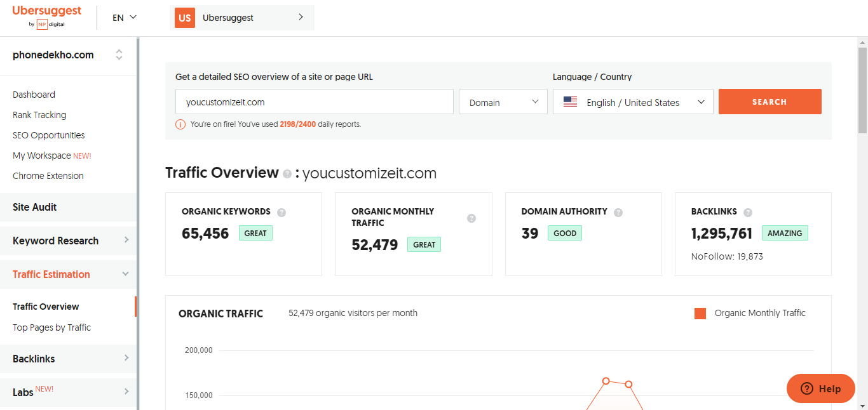Select Traffic Overview in the sidebar
The height and width of the screenshot is (410, 868).
[x=46, y=307]
